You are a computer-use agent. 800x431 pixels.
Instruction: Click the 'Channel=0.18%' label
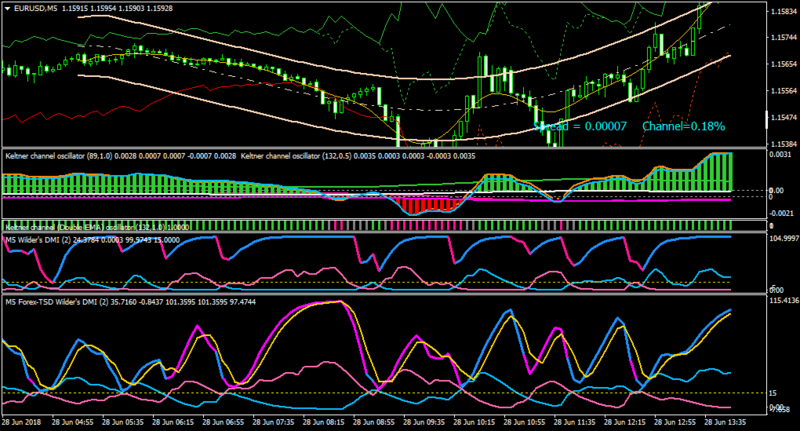(683, 126)
